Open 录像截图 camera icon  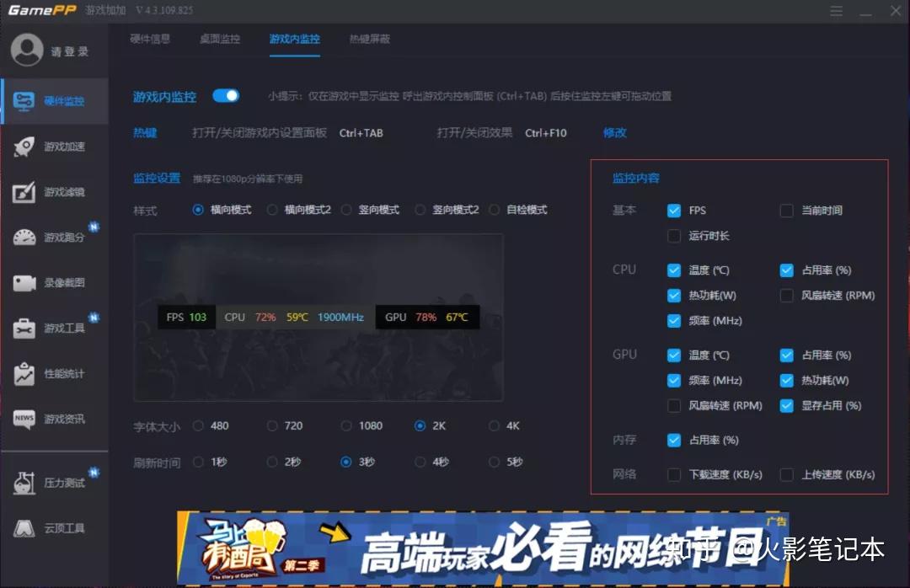(x=24, y=283)
